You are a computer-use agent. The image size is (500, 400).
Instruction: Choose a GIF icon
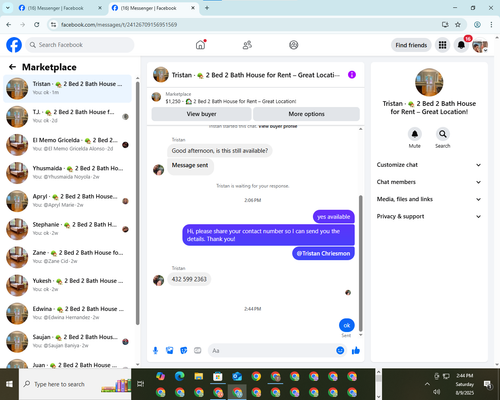click(198, 350)
